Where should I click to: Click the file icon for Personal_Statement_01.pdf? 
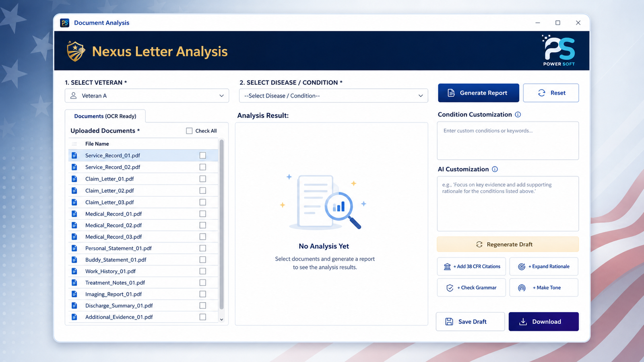(x=74, y=248)
